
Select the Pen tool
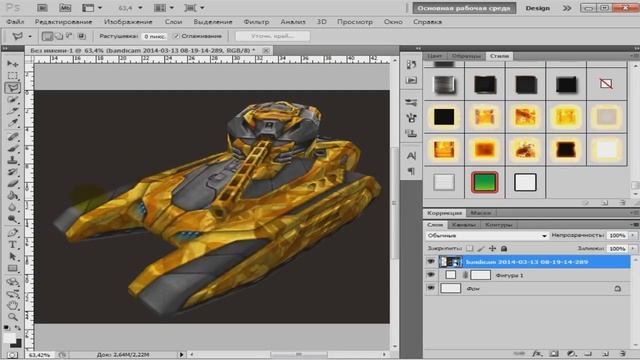(13, 233)
